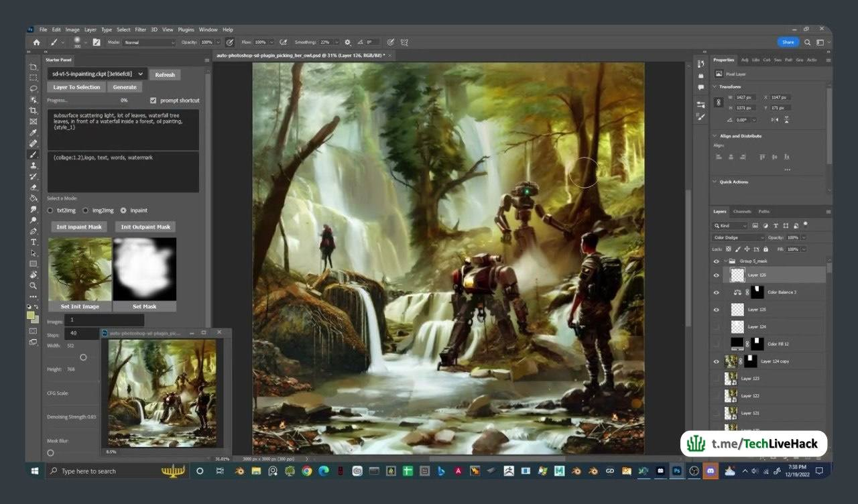This screenshot has height=504, width=858.
Task: Show Layer 124 via visibility box
Action: point(717,326)
